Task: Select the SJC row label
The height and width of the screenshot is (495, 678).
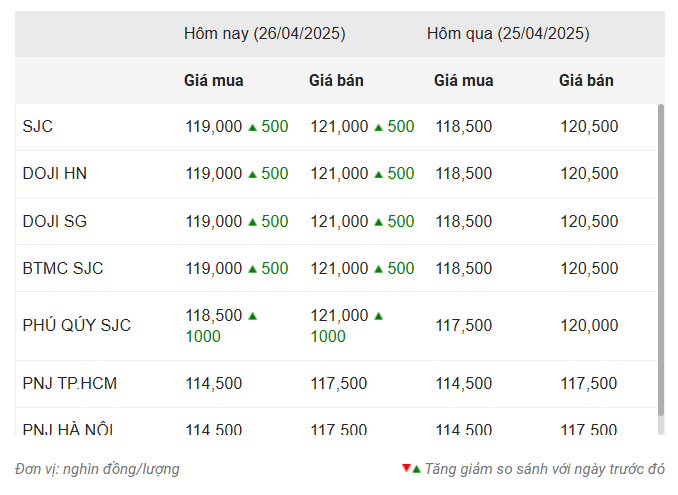Action: click(38, 127)
